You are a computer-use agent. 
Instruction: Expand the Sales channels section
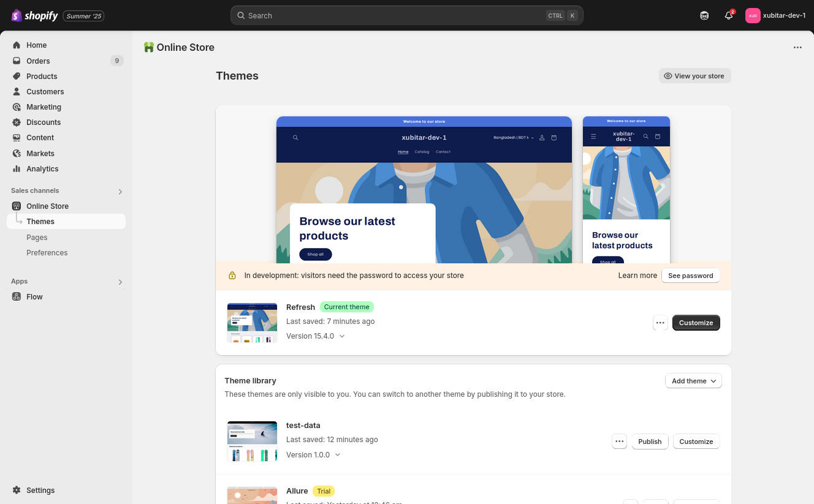pos(120,192)
